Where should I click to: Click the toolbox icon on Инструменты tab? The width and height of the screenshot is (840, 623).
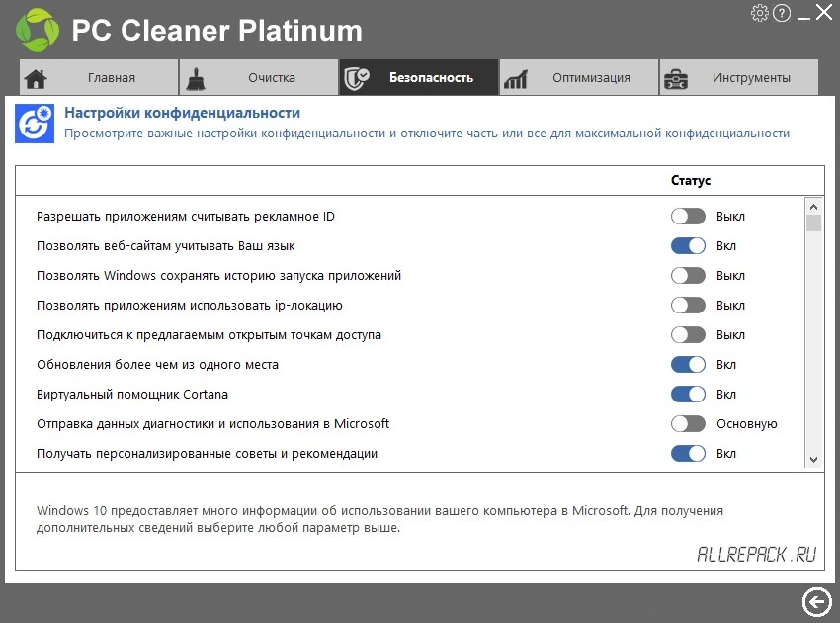[x=676, y=79]
